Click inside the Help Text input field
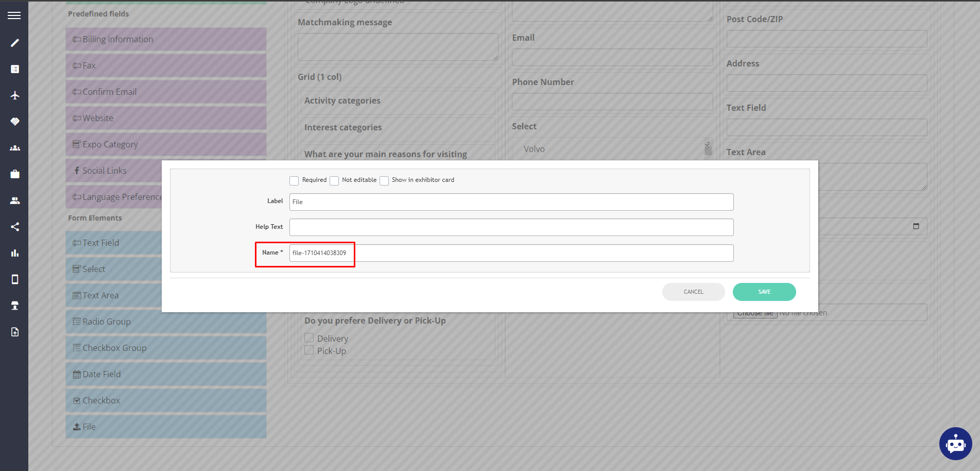The image size is (980, 471). point(511,227)
